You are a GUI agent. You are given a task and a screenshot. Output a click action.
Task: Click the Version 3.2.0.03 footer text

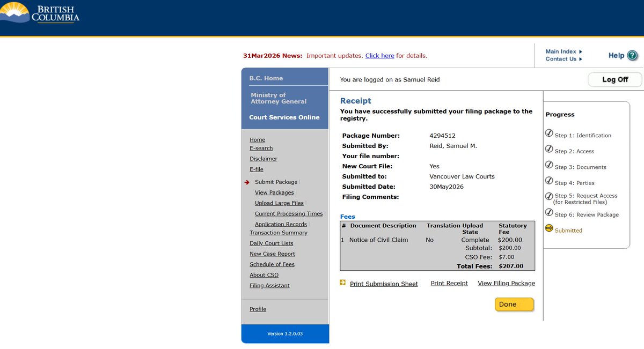pos(285,334)
